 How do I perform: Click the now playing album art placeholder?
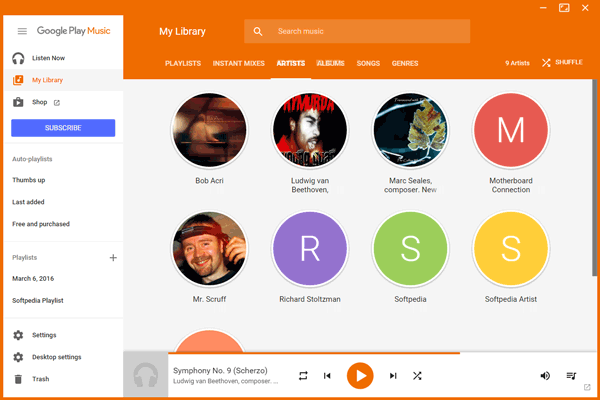(x=145, y=375)
